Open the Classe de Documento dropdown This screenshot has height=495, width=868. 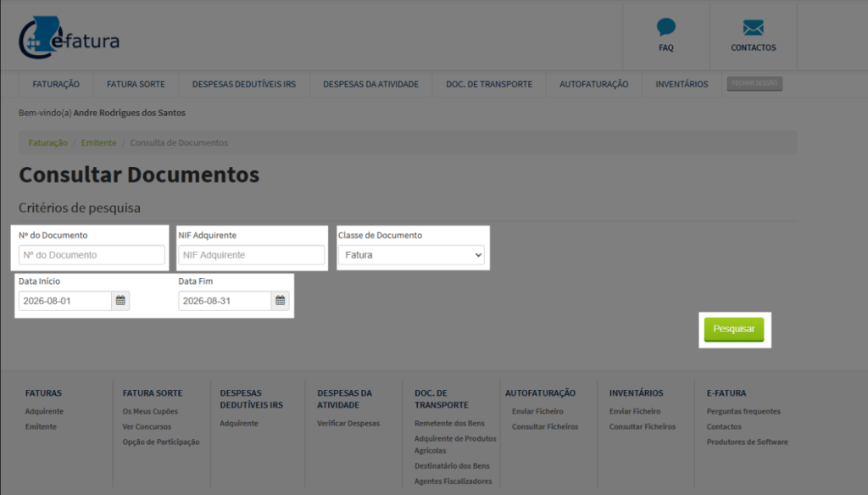(x=411, y=254)
